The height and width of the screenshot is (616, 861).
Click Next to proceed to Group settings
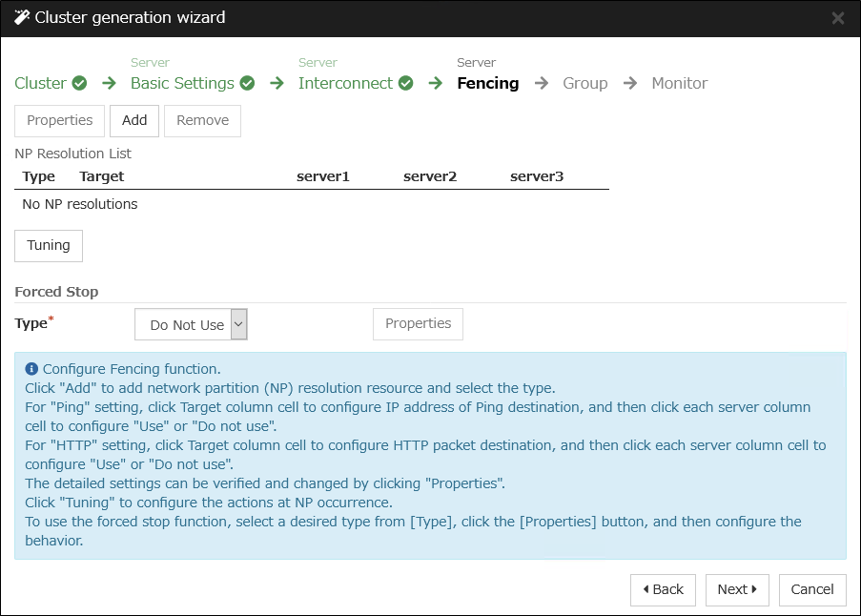(737, 589)
